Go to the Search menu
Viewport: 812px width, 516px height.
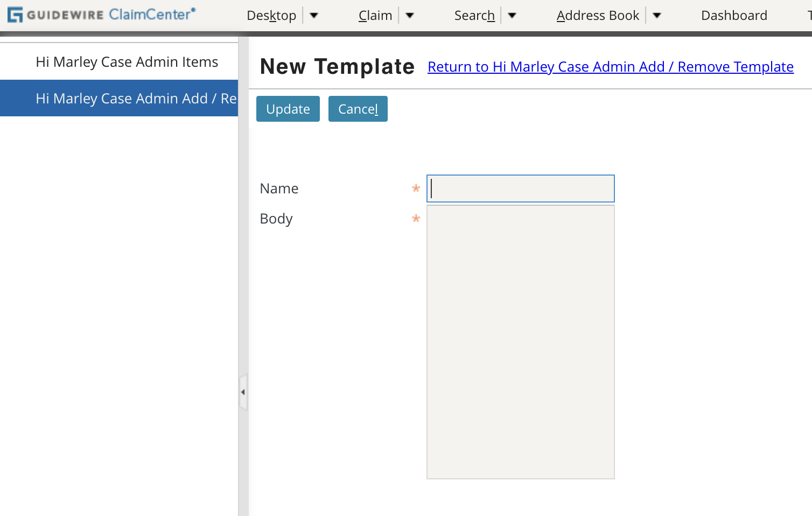[x=474, y=16]
